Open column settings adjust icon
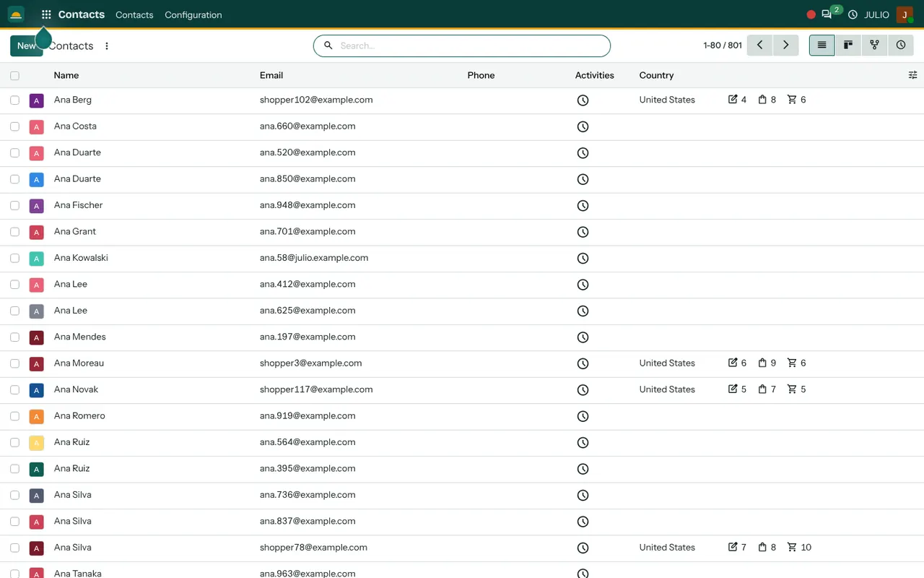 pyautogui.click(x=912, y=75)
